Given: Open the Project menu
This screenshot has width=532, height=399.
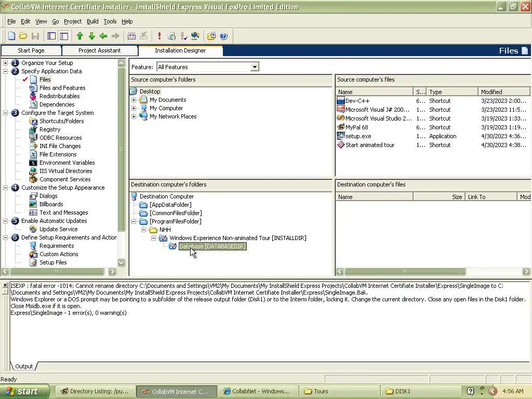Looking at the screenshot, I should [x=73, y=21].
